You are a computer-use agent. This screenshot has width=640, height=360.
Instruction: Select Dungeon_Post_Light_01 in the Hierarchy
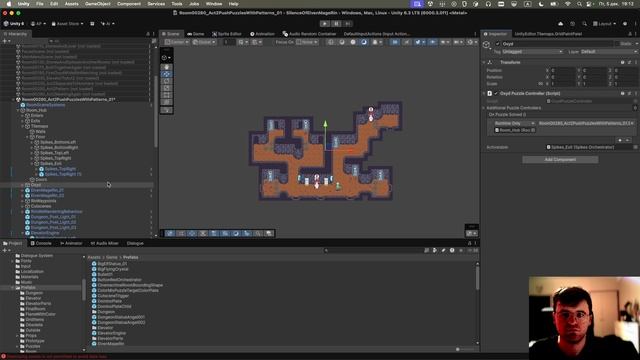coord(53,217)
